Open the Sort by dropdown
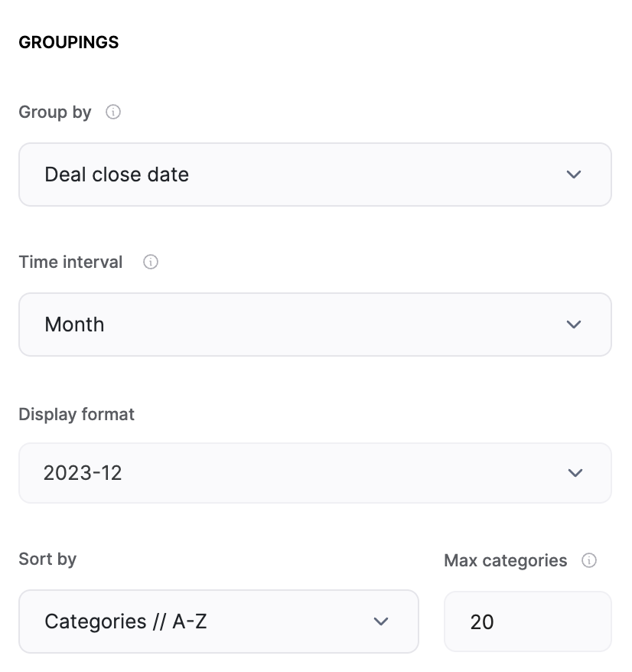The height and width of the screenshot is (672, 632). (218, 621)
